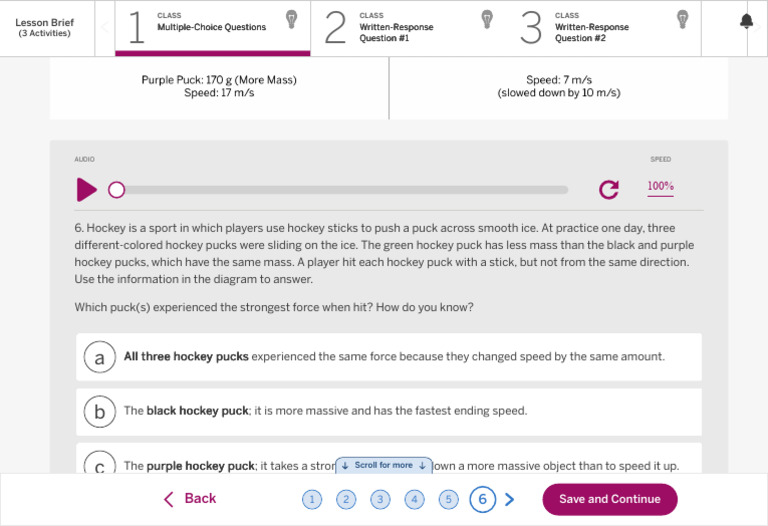The width and height of the screenshot is (768, 526).
Task: Select answer choice c, purple hockey puck
Action: 389,459
